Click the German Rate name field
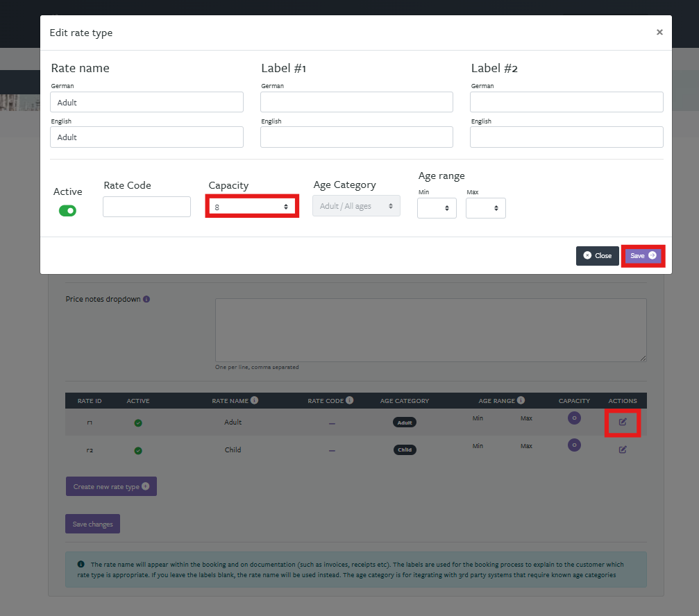Viewport: 699px width, 616px height. pos(146,102)
